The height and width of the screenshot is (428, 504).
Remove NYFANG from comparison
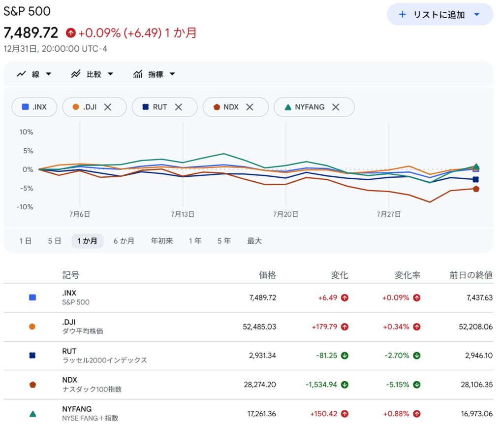coord(336,107)
